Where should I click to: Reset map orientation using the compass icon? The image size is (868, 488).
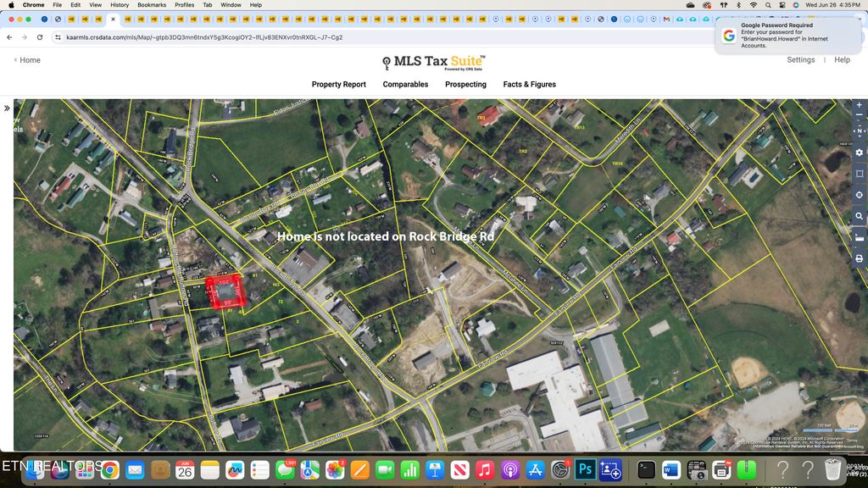click(859, 130)
